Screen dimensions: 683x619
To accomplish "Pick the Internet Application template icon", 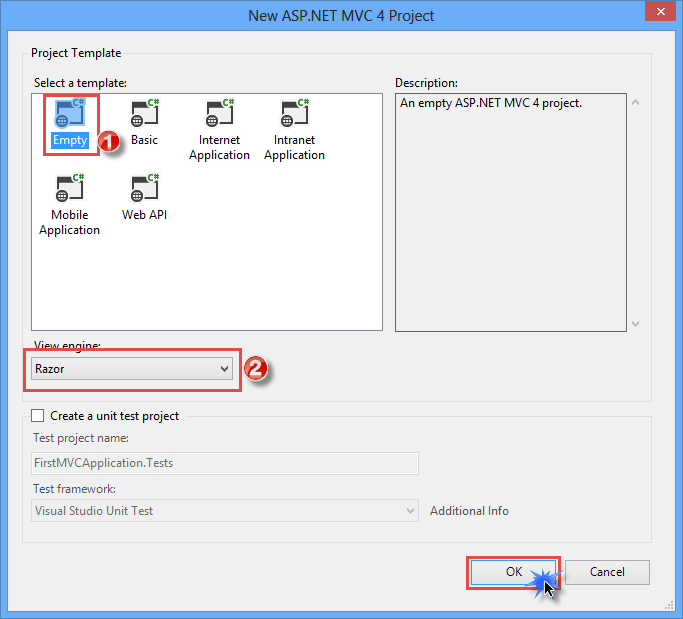I will pyautogui.click(x=220, y=113).
